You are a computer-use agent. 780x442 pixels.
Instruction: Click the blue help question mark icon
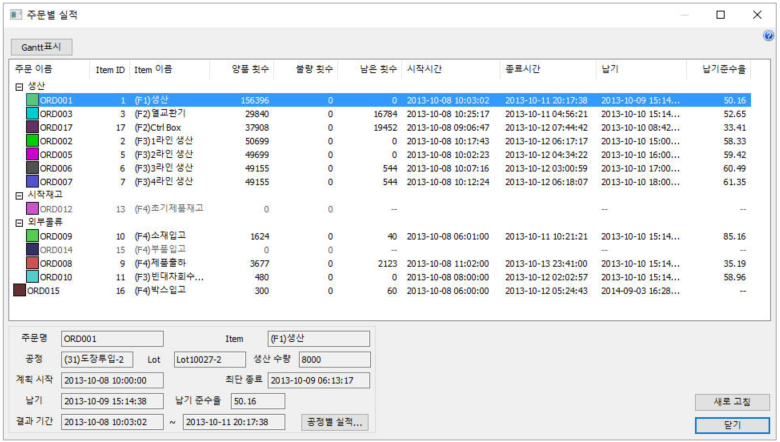pyautogui.click(x=768, y=35)
